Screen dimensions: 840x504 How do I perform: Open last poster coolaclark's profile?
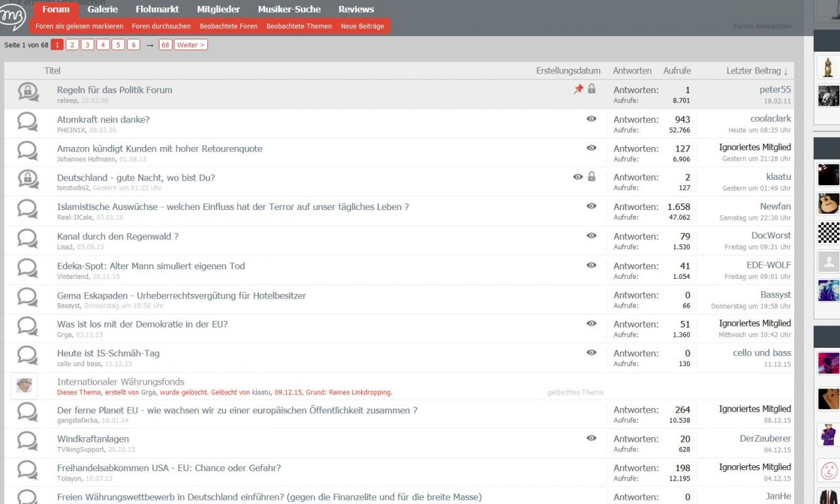click(770, 119)
